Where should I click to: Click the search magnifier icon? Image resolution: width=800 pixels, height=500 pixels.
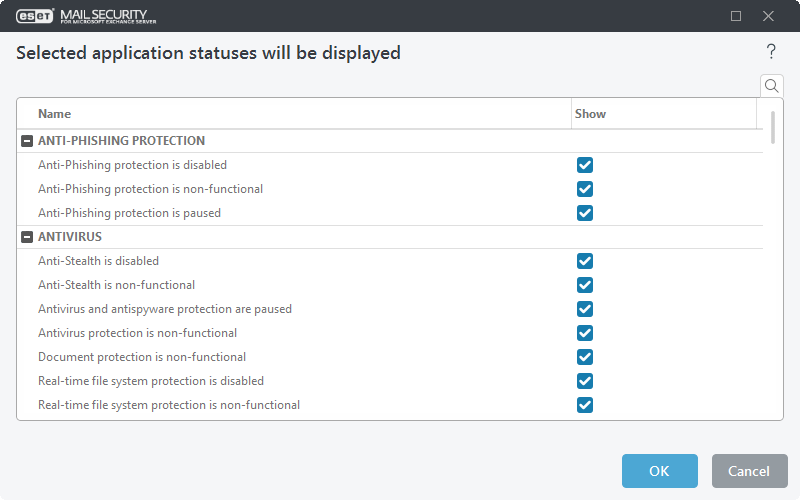[772, 86]
